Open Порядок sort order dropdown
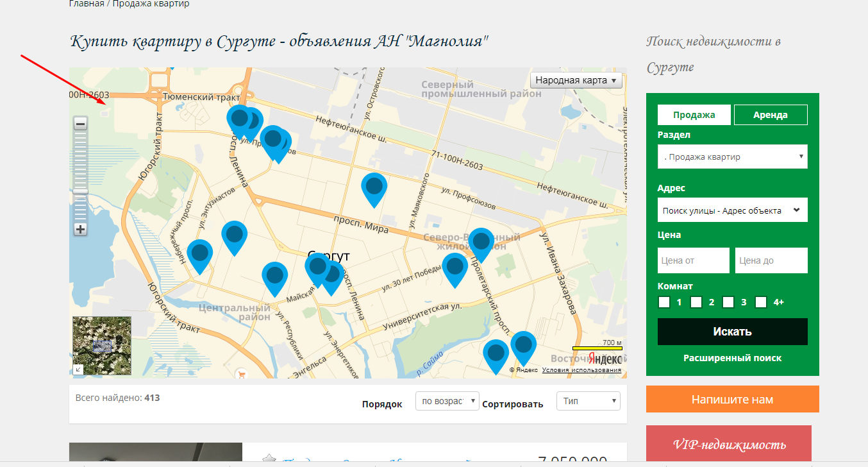 coord(447,401)
